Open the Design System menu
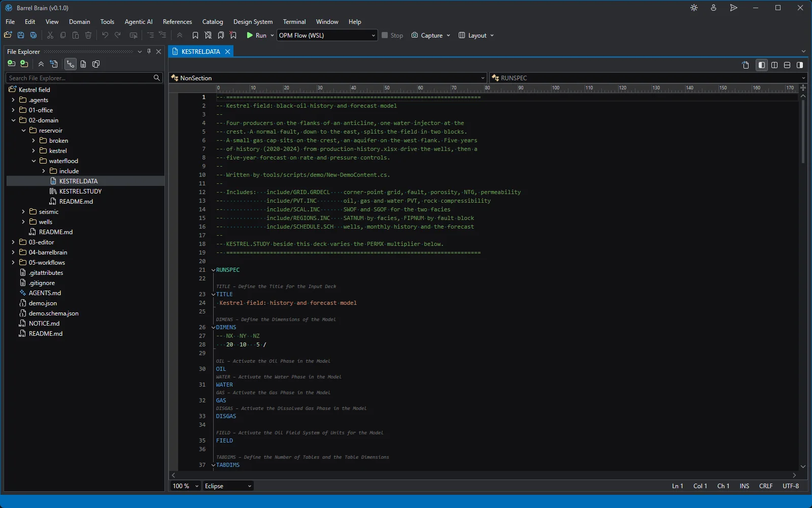The height and width of the screenshot is (508, 812). [x=253, y=22]
